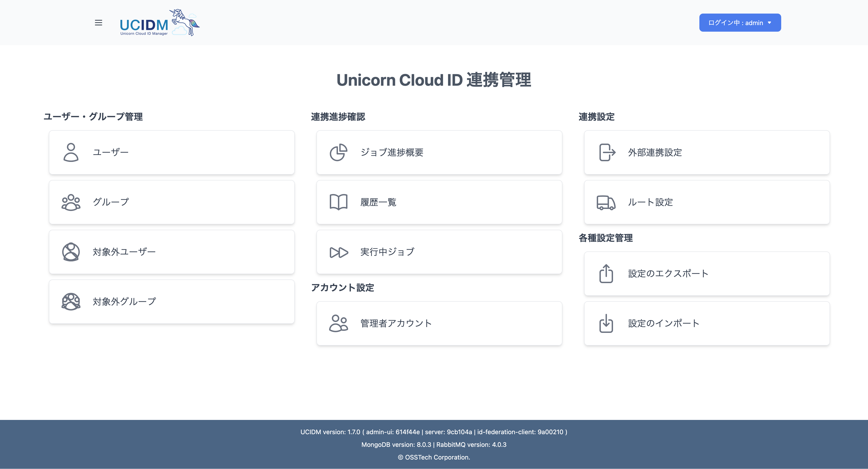Click the crossed-out group icon for 対象外グループ
Image resolution: width=868 pixels, height=469 pixels.
click(71, 302)
